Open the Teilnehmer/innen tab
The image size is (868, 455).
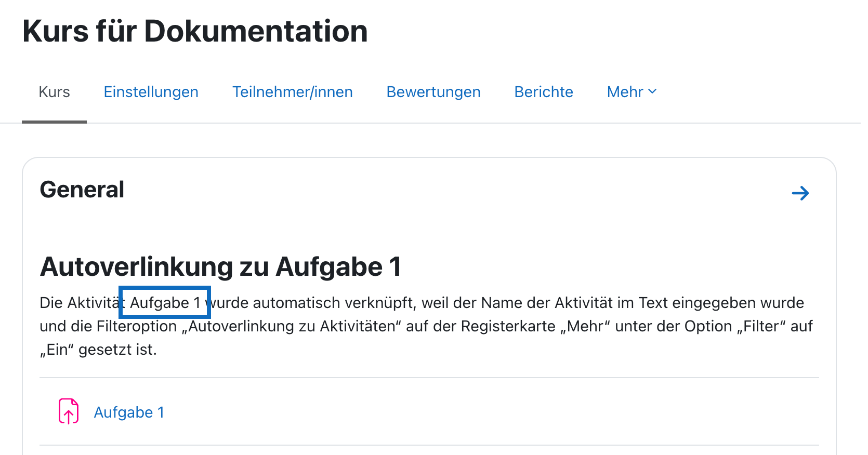click(292, 92)
